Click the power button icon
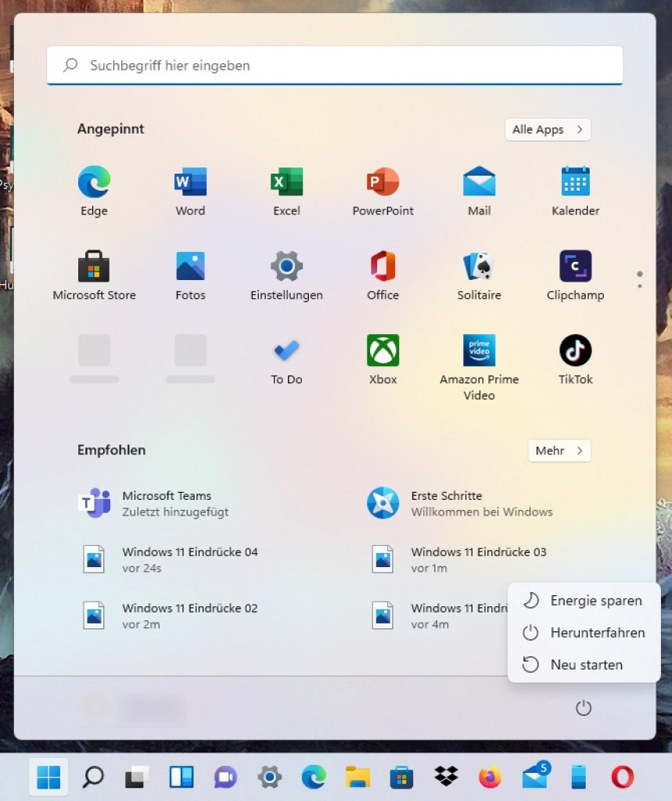 click(583, 708)
